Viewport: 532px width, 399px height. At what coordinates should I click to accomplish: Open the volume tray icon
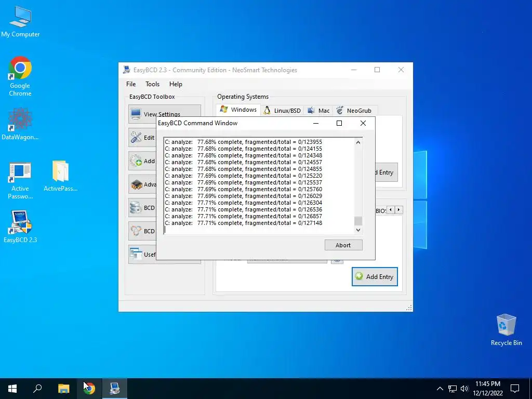464,389
